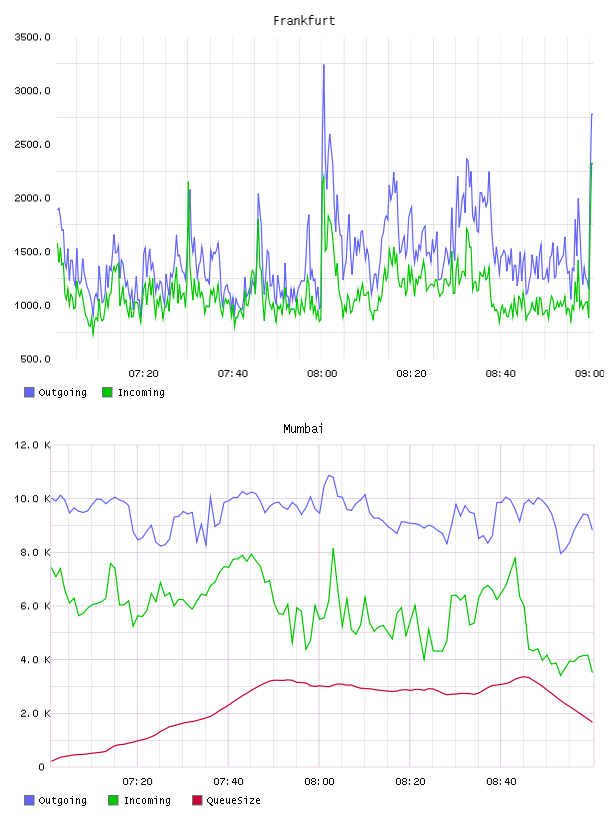Click the 08:40 time label on Mumbai chart
This screenshot has height=816, width=608.
[x=501, y=781]
